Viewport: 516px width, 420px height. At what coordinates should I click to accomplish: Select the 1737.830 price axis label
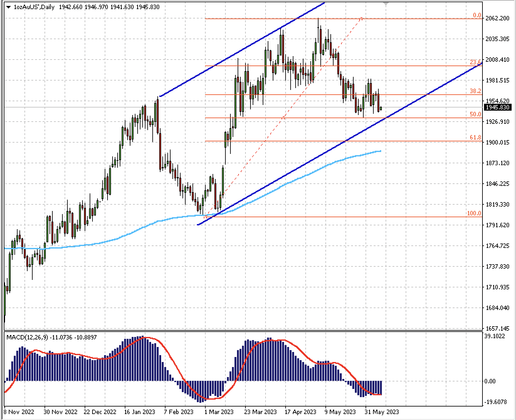click(498, 266)
